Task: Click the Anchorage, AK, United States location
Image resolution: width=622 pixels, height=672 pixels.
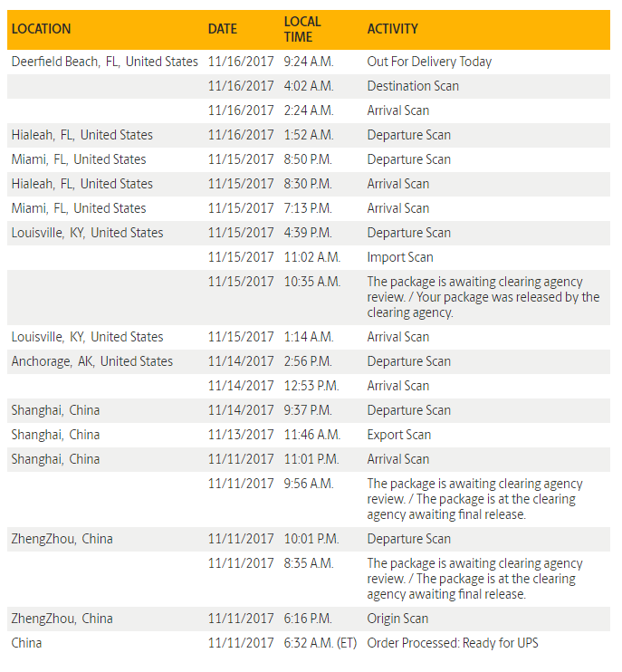Action: (x=91, y=361)
